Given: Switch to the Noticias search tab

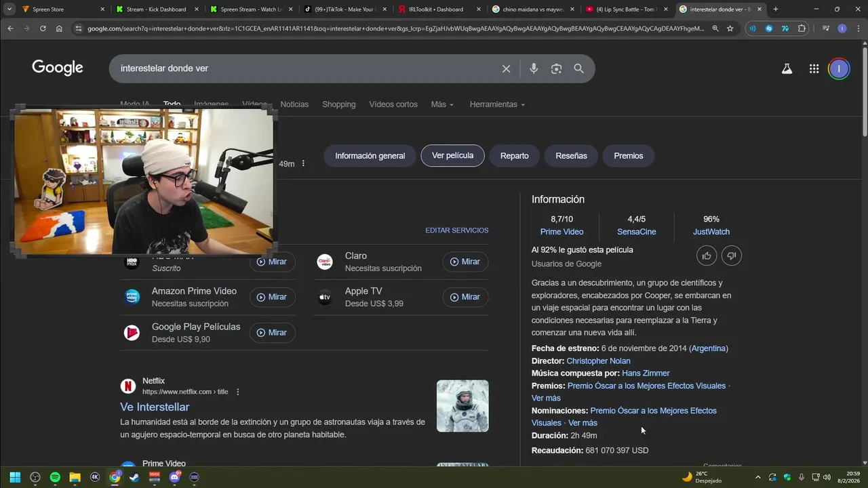Looking at the screenshot, I should click(294, 104).
